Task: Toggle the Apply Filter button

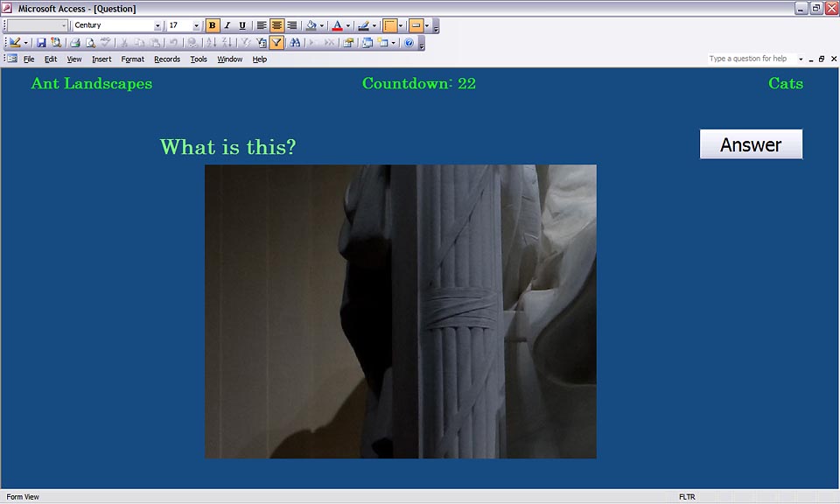Action: (x=276, y=42)
